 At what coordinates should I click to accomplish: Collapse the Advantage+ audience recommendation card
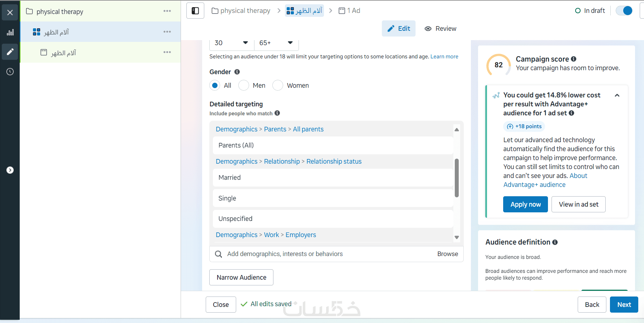617,95
